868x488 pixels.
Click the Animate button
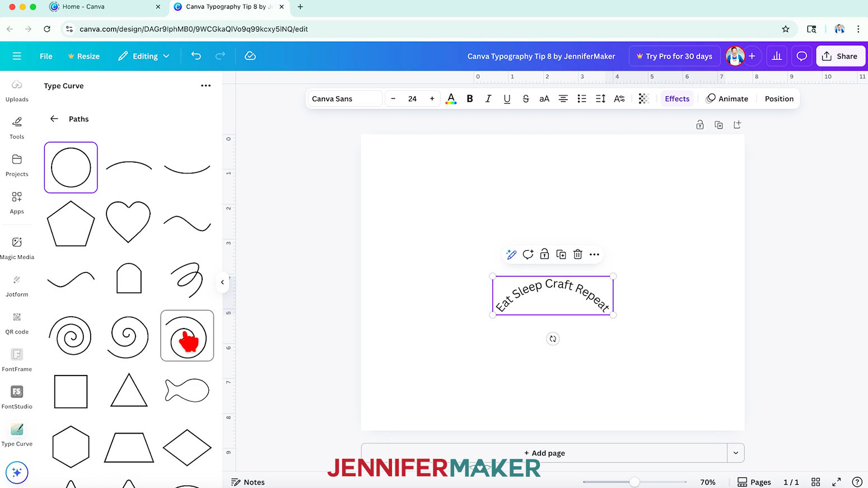coord(727,98)
